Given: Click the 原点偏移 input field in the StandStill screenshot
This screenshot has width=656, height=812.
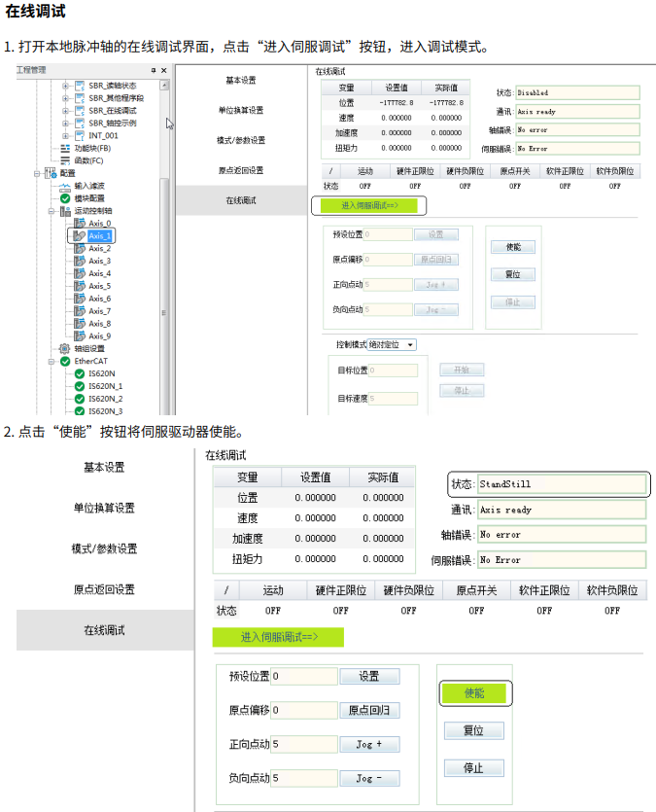Looking at the screenshot, I should pos(304,710).
